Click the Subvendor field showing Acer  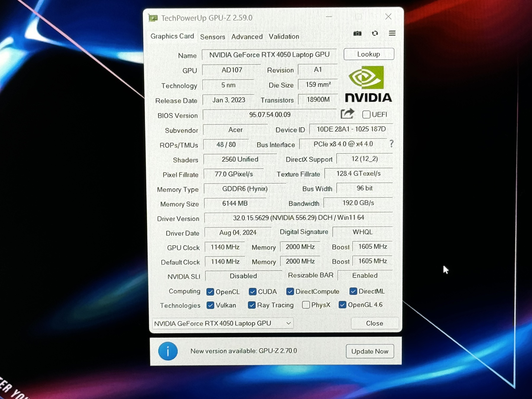pos(235,130)
